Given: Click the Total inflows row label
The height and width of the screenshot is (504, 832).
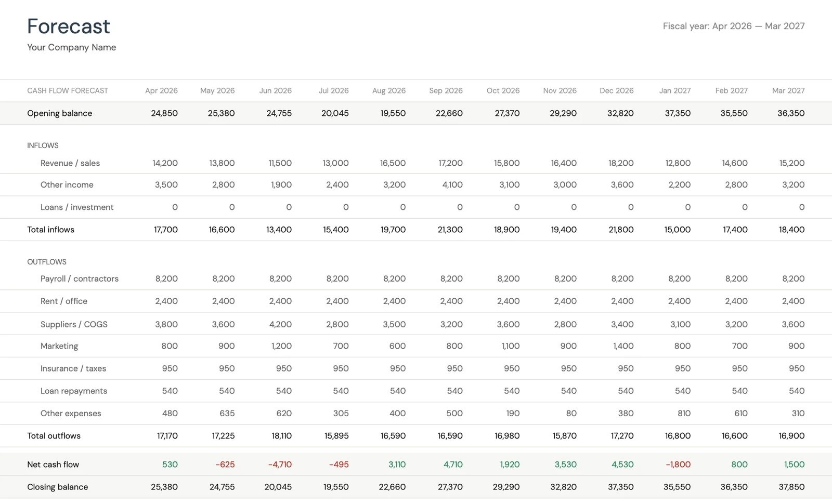Looking at the screenshot, I should [x=50, y=229].
